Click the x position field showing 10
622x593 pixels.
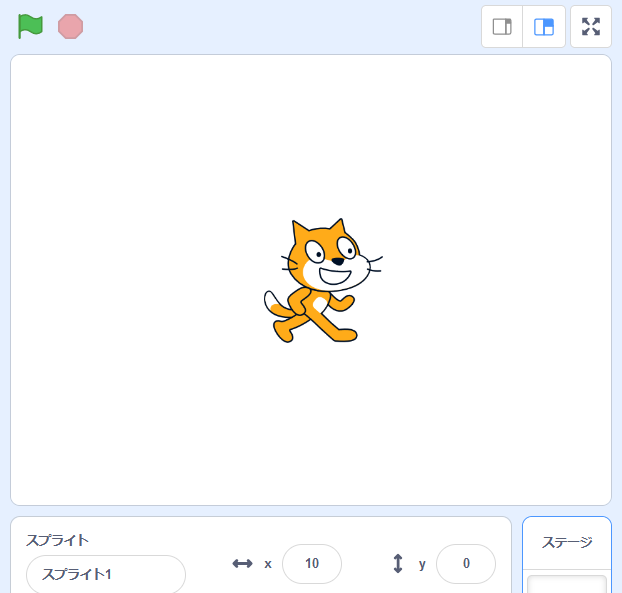pos(312,564)
